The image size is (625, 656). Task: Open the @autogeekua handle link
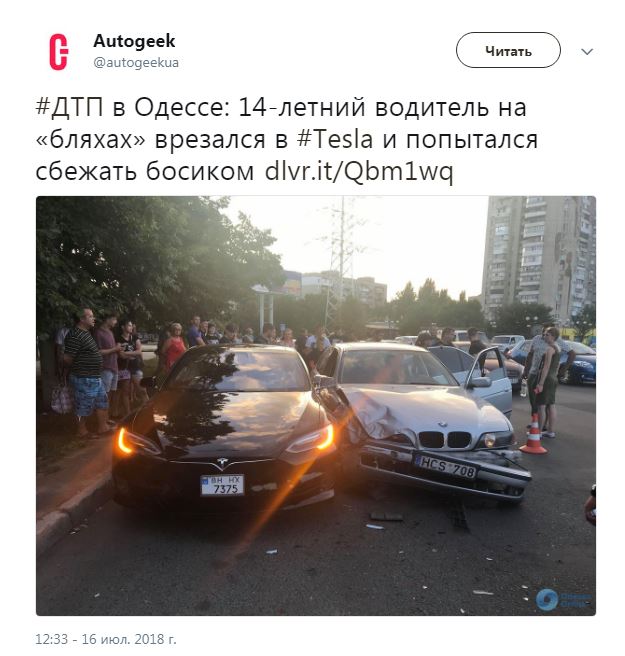(136, 63)
